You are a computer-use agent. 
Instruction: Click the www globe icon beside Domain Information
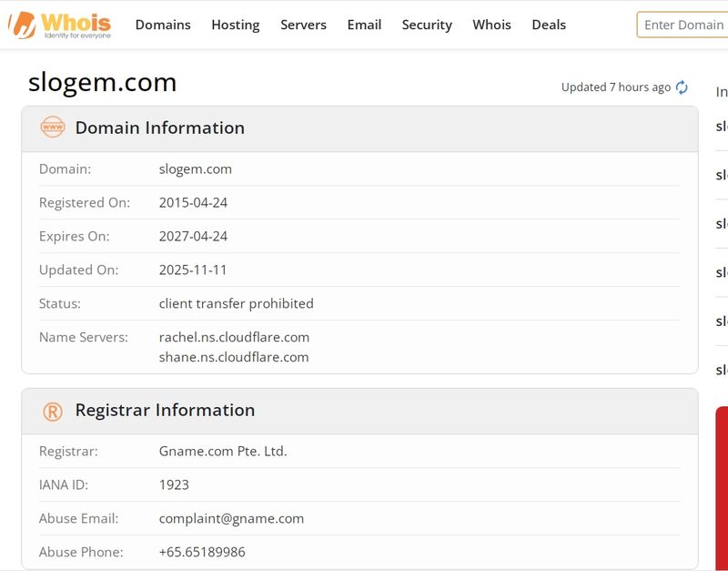coord(53,127)
